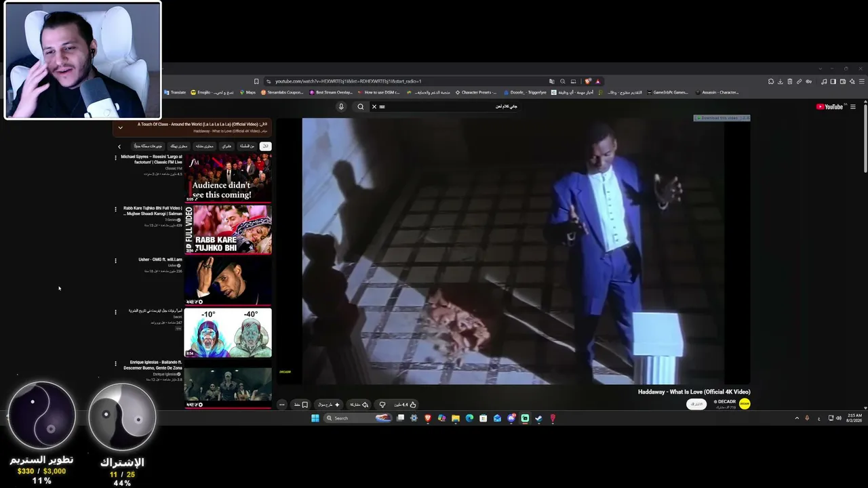Play the 'Audience didn't see this coming' thumbnail
The width and height of the screenshot is (868, 488).
pyautogui.click(x=228, y=178)
